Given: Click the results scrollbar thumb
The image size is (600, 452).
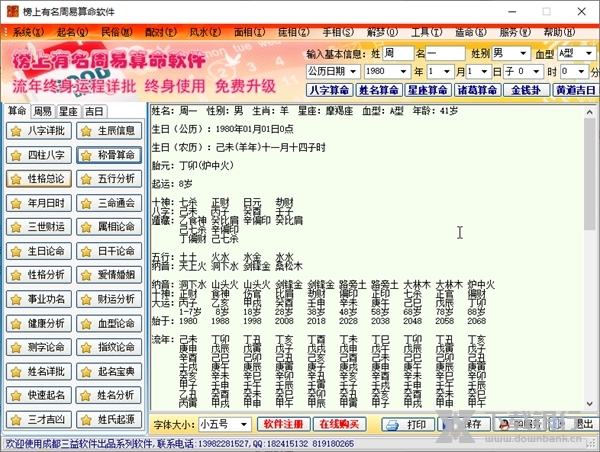Looking at the screenshot, I should coord(590,174).
